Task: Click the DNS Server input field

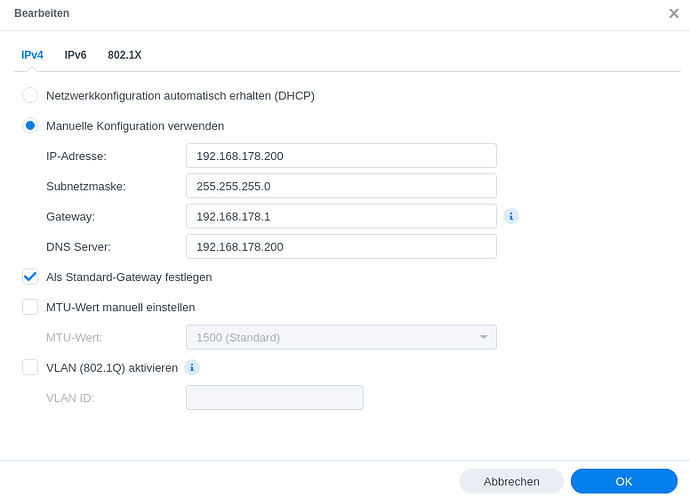Action: (341, 246)
